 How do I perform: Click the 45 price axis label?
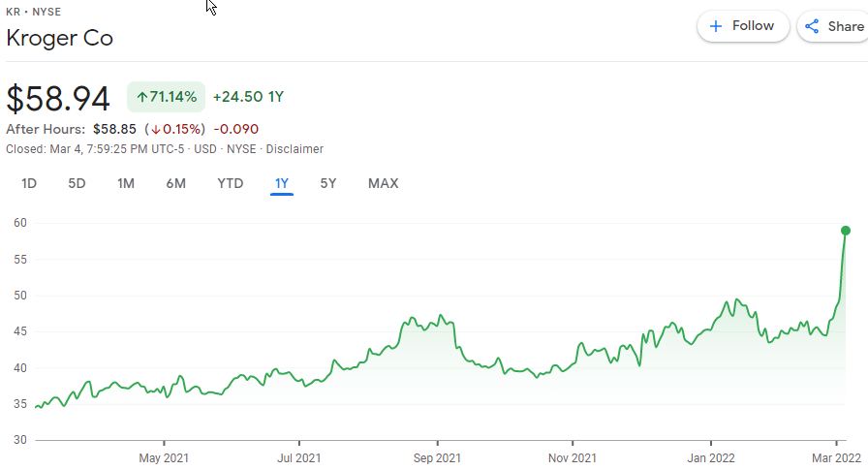click(x=20, y=331)
